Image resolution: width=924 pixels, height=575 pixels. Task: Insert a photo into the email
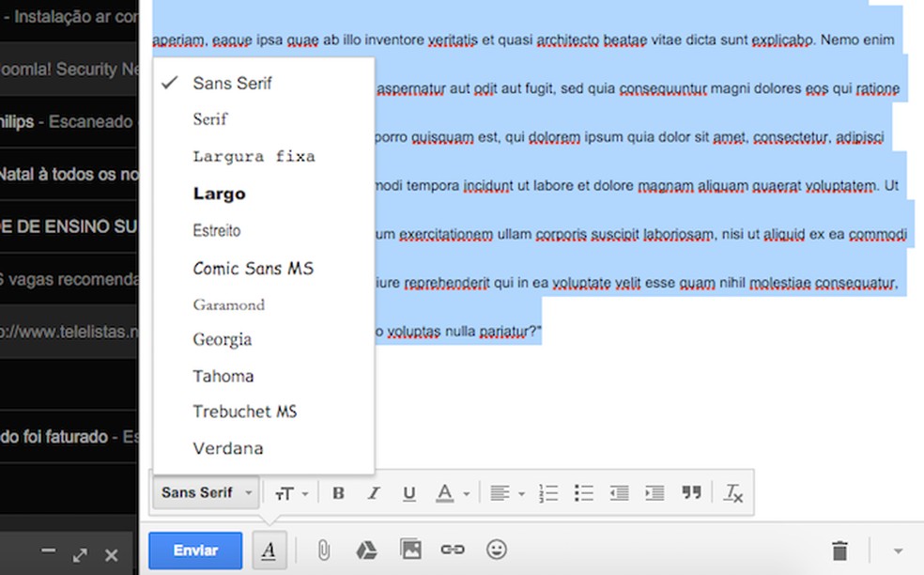pos(410,550)
